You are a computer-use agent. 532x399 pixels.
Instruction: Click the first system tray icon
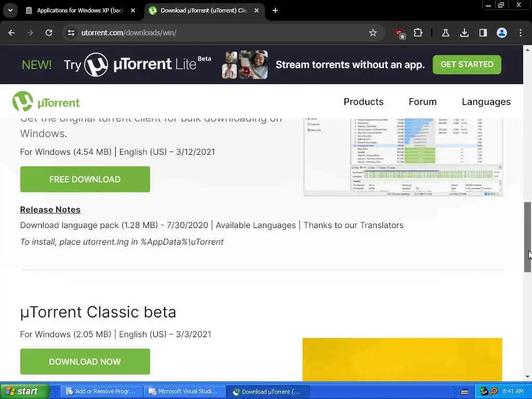pyautogui.click(x=484, y=392)
